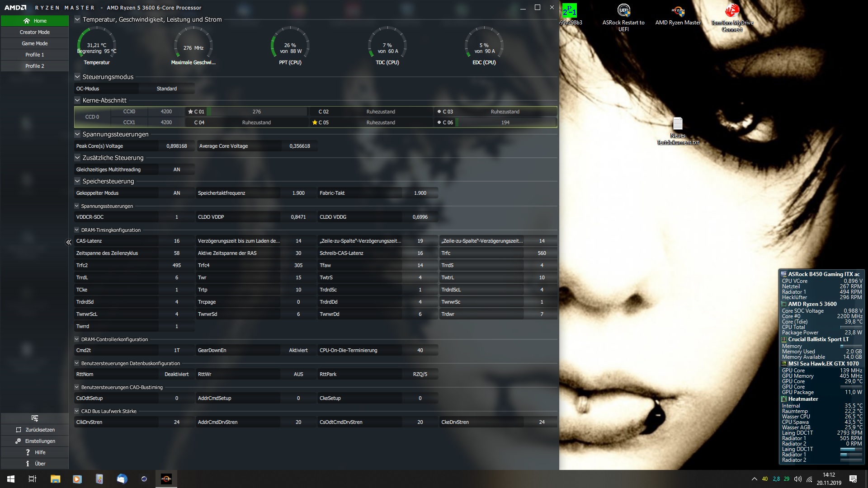This screenshot has height=488, width=868.
Task: Click the Gleichzeitiges Multithreading AN value
Action: (x=177, y=169)
